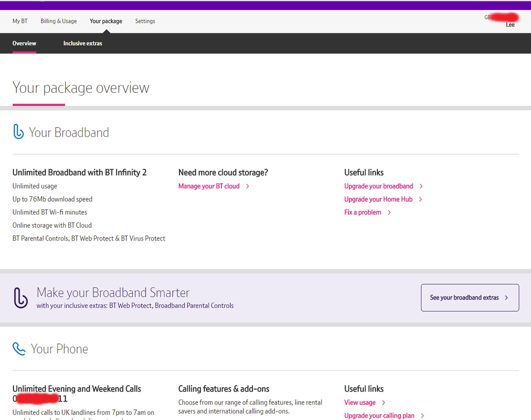Click the Unlimited Broadband with BT Infinity 2 heading
The height and width of the screenshot is (420, 531).
point(80,173)
